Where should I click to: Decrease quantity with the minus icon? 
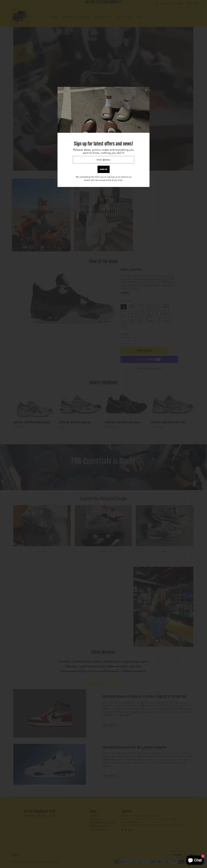[x=123, y=341]
